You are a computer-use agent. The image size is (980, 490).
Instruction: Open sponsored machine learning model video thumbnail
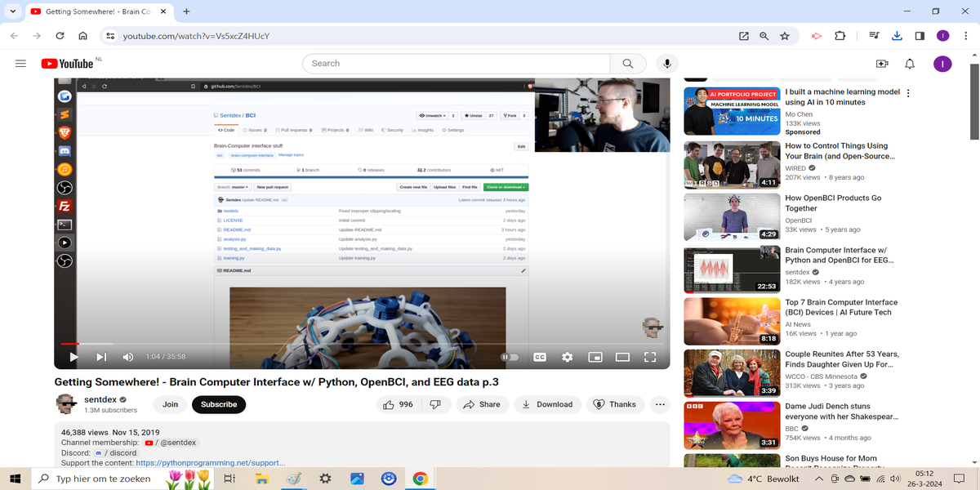[732, 111]
